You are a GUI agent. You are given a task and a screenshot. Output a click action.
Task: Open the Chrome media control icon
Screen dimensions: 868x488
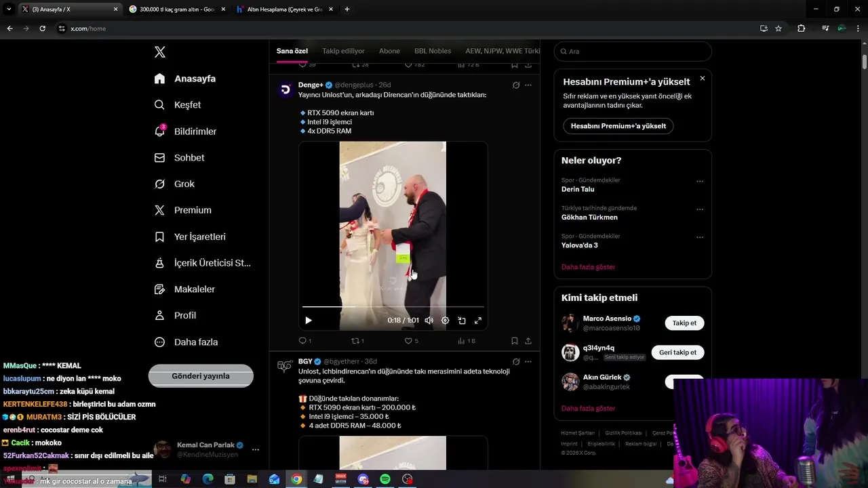(825, 28)
